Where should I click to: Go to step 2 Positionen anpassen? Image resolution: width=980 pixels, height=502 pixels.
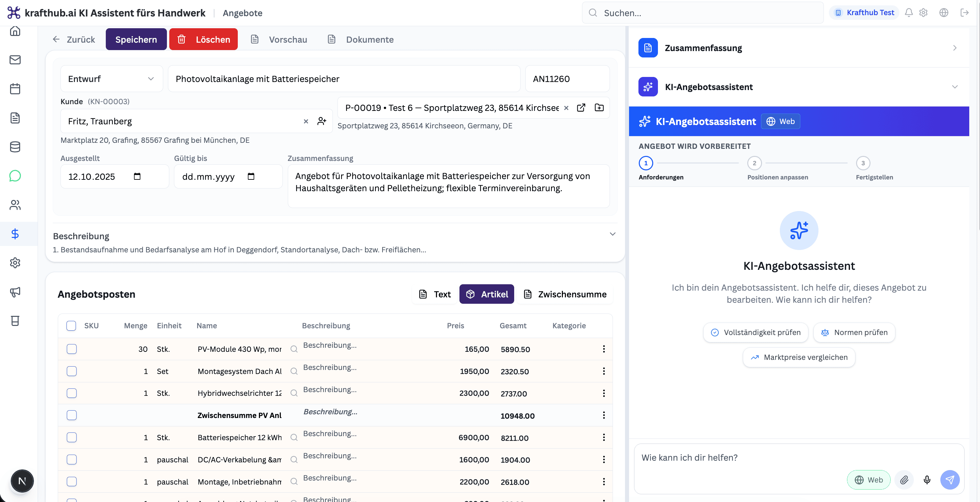pos(754,163)
